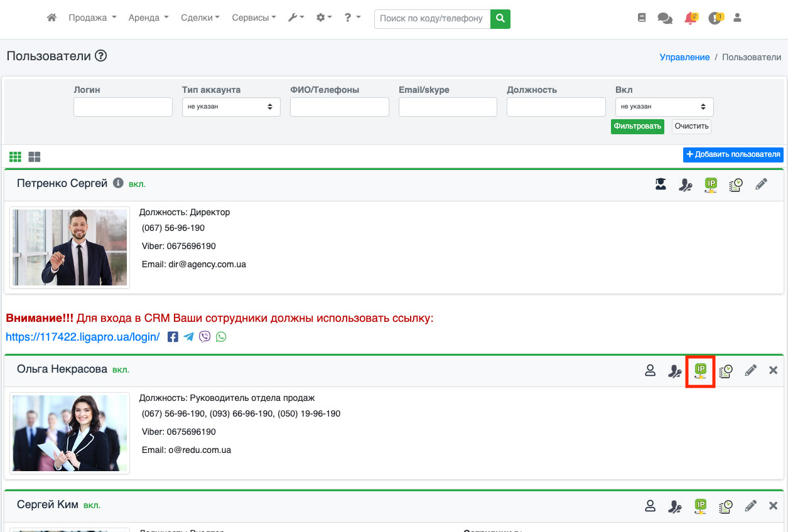The width and height of the screenshot is (788, 532).
Task: Open IP settings for Ольга Некрасова
Action: click(701, 371)
